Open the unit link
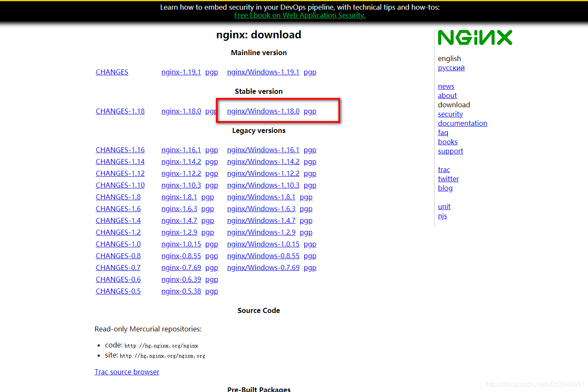The image size is (588, 392). pos(444,207)
